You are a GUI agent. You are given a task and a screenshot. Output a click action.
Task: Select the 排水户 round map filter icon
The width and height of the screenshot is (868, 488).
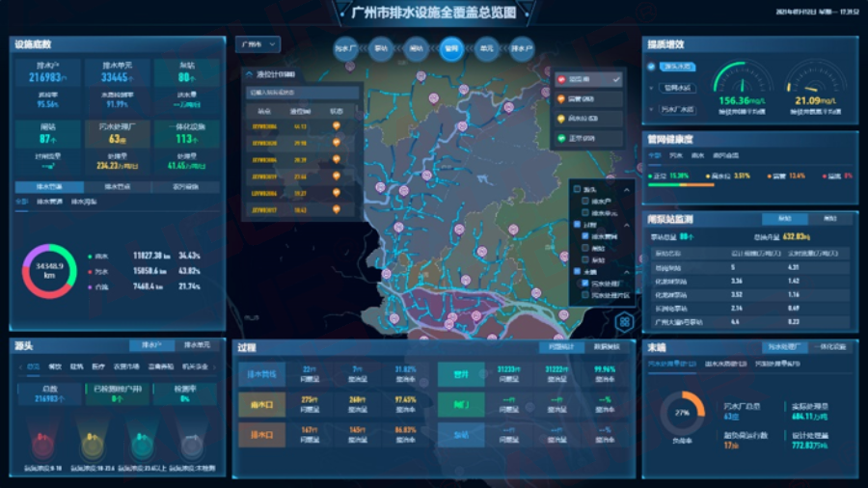(522, 47)
